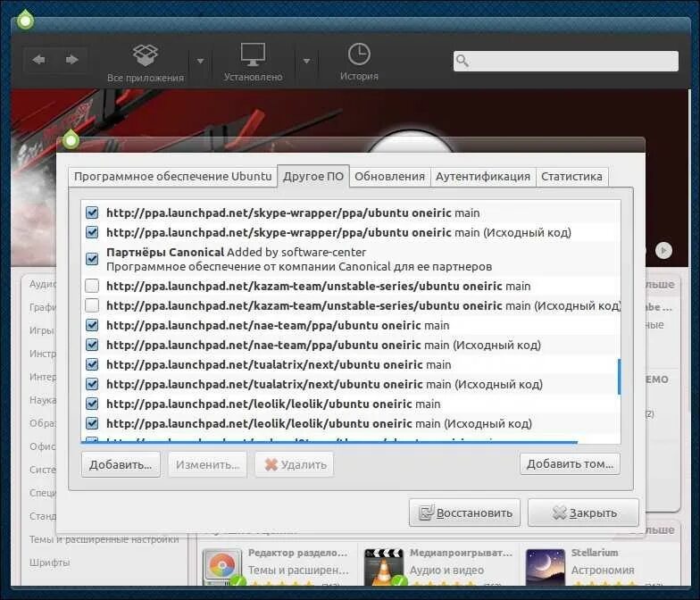The height and width of the screenshot is (600, 700).
Task: Open Медиапроигрыват... app title
Action: click(x=461, y=553)
